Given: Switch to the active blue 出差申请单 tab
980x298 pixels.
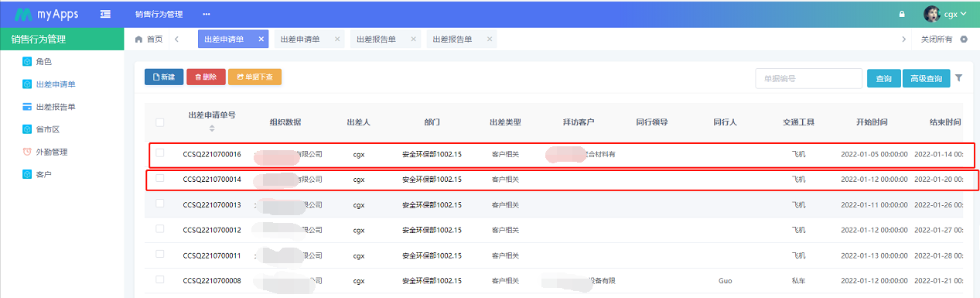Looking at the screenshot, I should [x=224, y=39].
